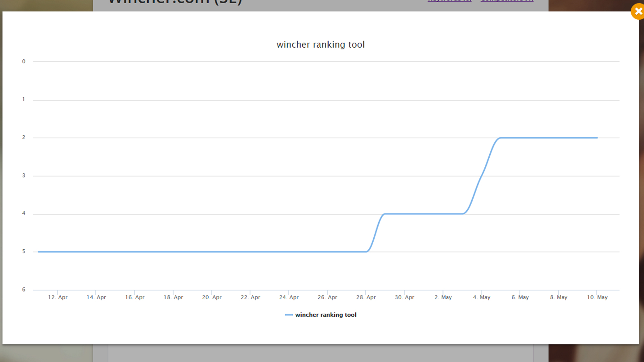
Task: Click the '22. Apr' x-axis date label
Action: [x=250, y=297]
